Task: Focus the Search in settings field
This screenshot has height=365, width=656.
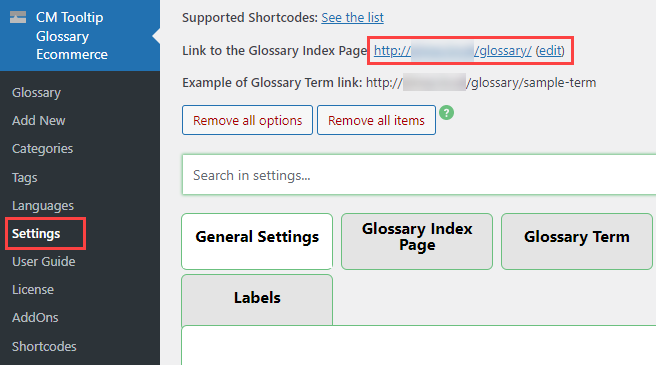Action: point(419,175)
